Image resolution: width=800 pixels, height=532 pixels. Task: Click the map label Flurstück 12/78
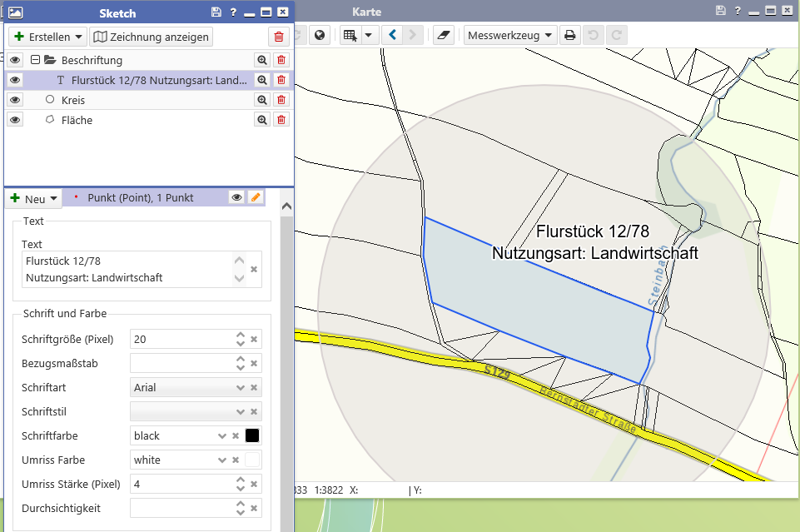593,231
